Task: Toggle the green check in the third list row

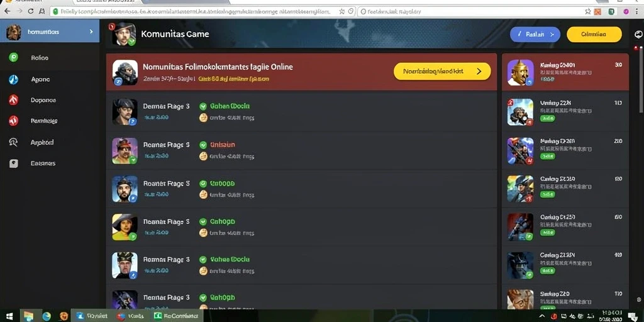Action: click(x=203, y=184)
